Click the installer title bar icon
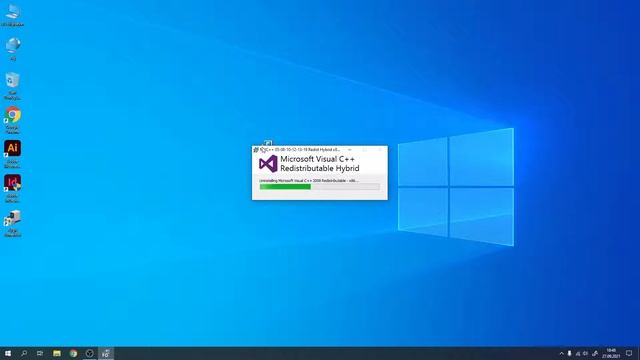 point(256,150)
